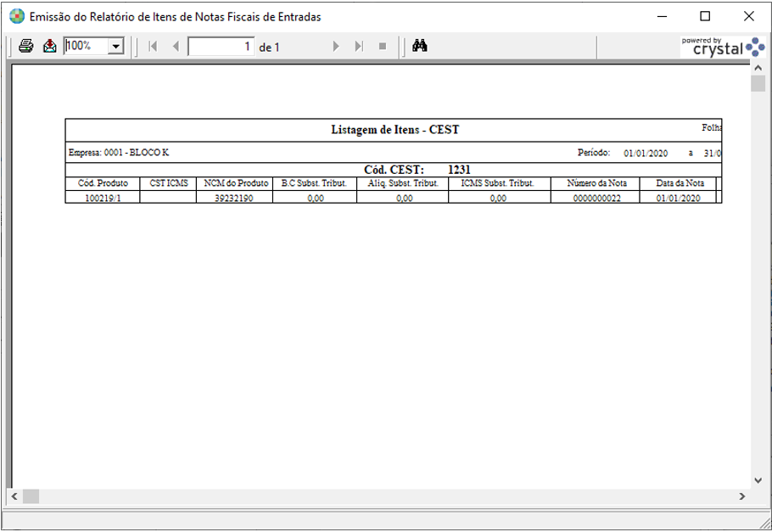Select product code cell 100219/1

coord(103,198)
